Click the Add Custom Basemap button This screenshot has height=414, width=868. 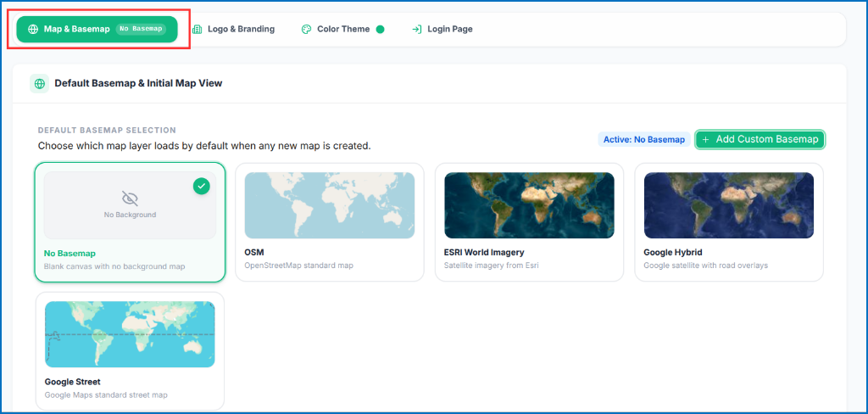(x=760, y=140)
